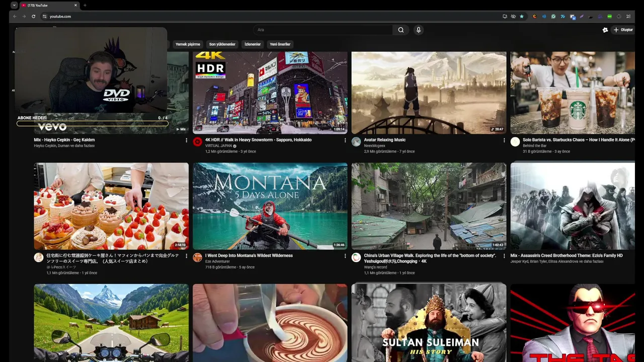Open the latte art pouring thumbnail
This screenshot has width=644, height=362.
coord(270,322)
